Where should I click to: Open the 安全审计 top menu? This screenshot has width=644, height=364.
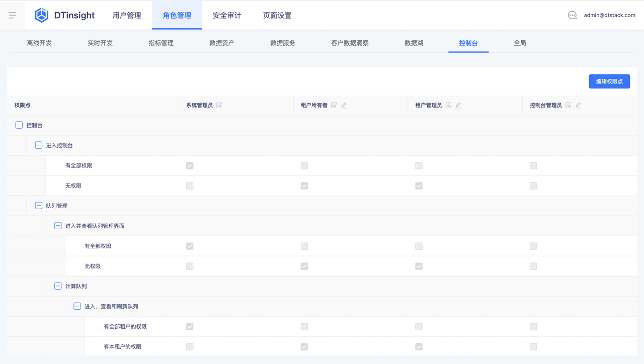[227, 15]
